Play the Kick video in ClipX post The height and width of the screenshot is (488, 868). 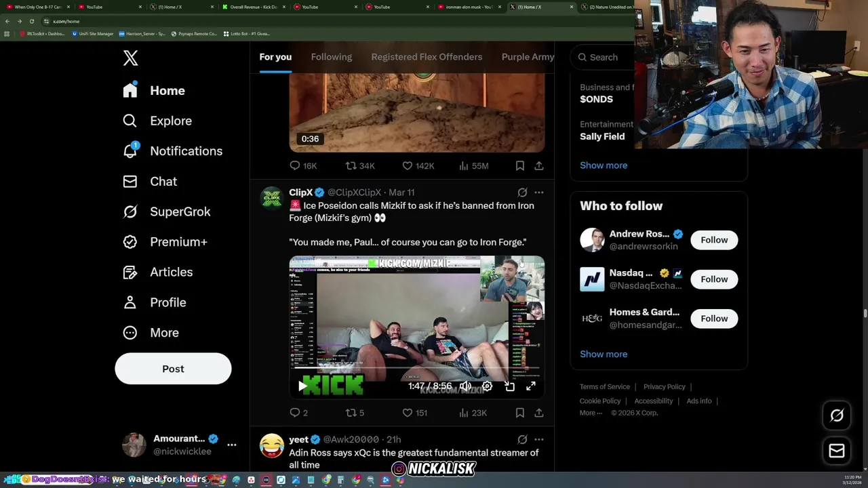click(302, 386)
